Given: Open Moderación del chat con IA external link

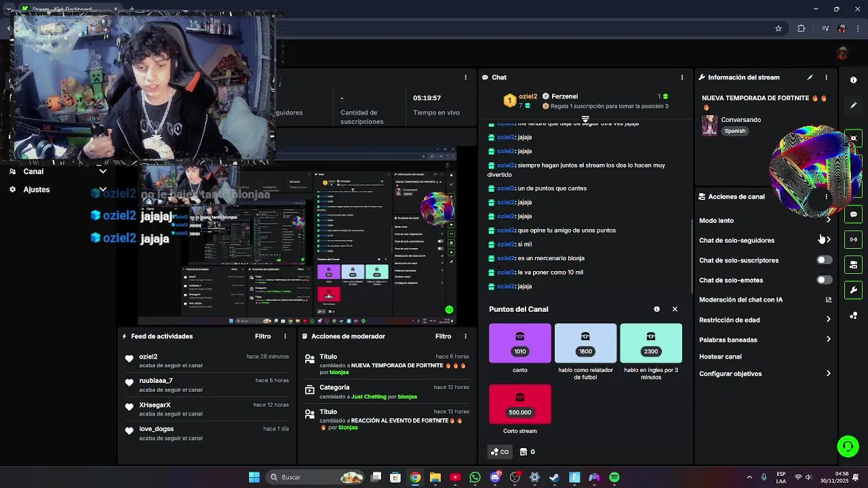Looking at the screenshot, I should point(828,300).
